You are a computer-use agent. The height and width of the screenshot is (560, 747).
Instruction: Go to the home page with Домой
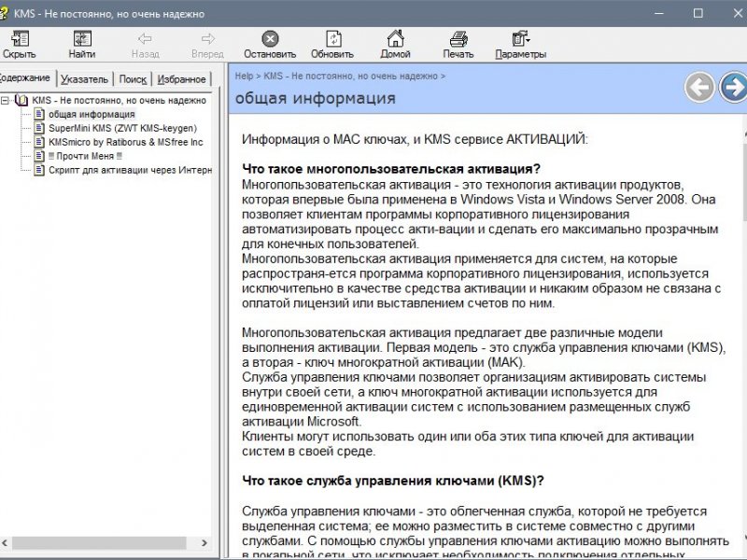[x=395, y=44]
